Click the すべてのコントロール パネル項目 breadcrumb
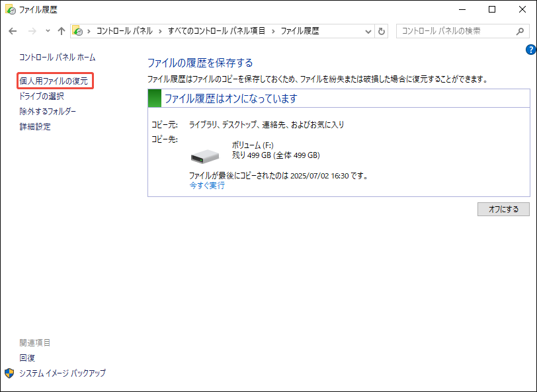This screenshot has width=537, height=392. click(216, 31)
